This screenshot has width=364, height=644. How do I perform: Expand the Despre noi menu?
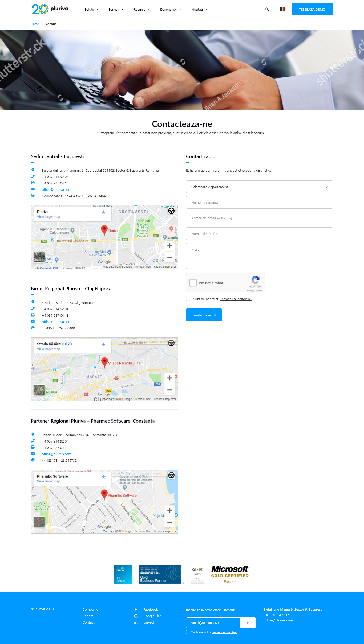click(171, 9)
